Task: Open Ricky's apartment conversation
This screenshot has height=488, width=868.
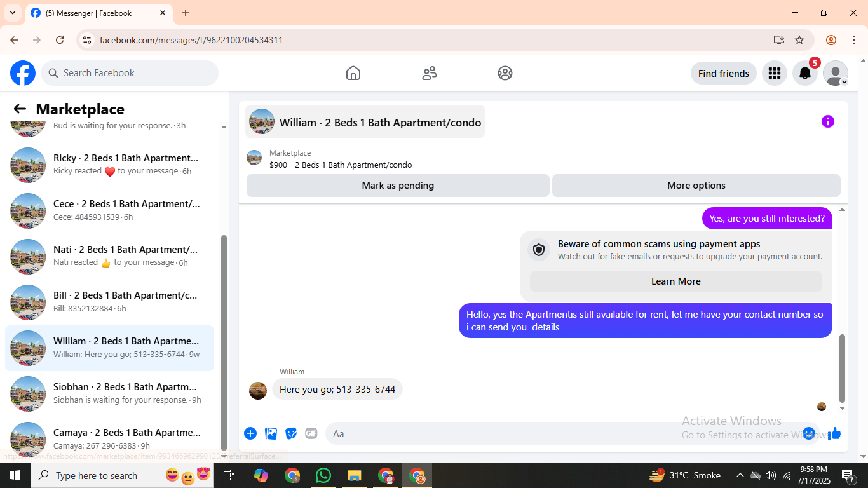Action: (109, 165)
